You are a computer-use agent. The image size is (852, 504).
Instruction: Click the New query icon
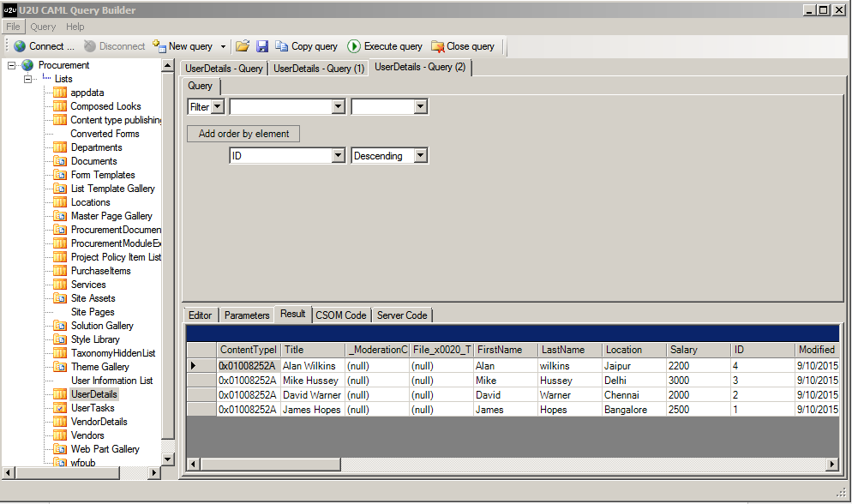(x=159, y=46)
